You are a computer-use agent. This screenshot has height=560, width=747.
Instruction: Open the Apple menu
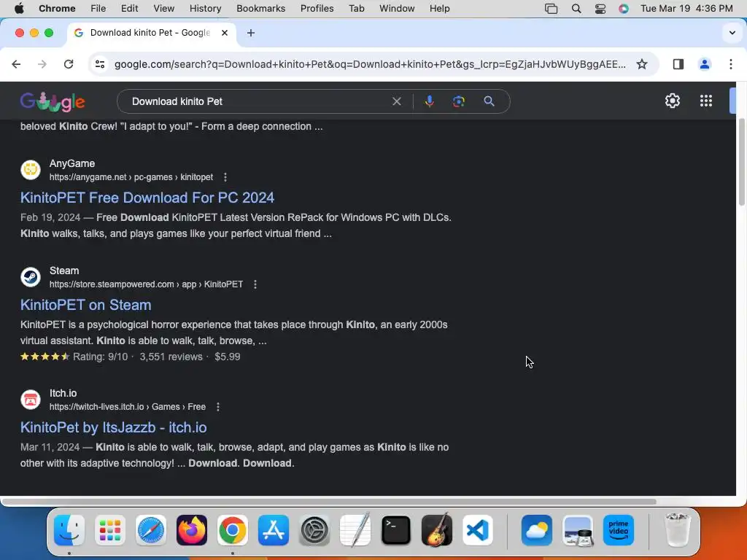[x=19, y=9]
